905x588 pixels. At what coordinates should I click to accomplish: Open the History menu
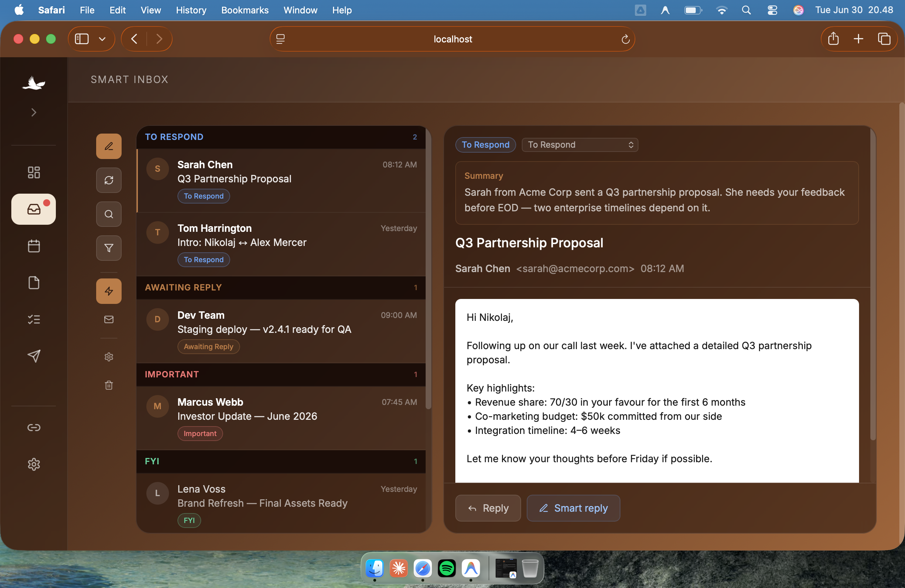pos(191,10)
